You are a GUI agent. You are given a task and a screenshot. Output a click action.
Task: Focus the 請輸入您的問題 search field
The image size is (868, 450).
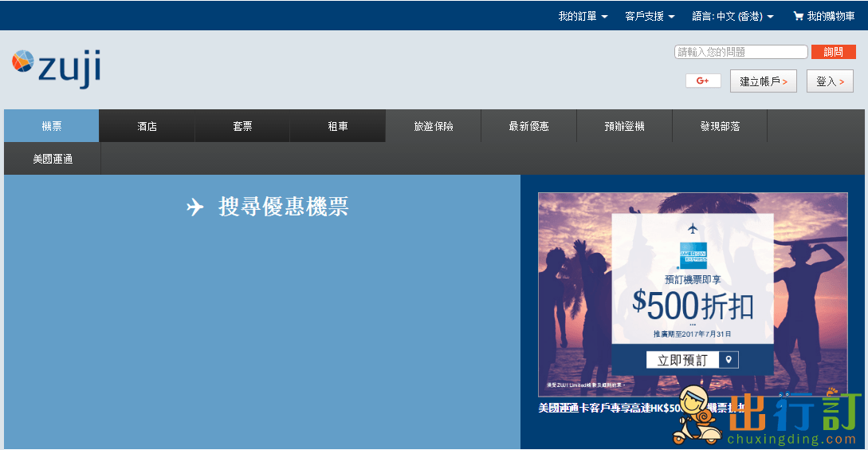pos(740,52)
